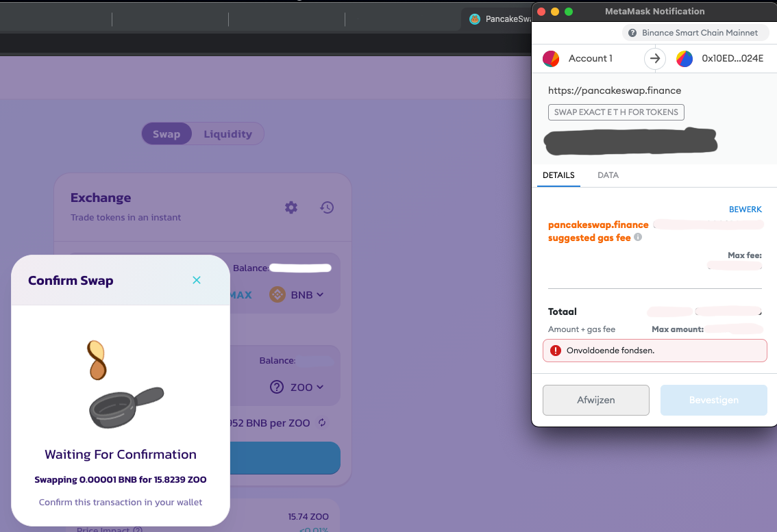Click the ZOO unknown-token question icon
Image resolution: width=777 pixels, height=532 pixels.
point(277,387)
